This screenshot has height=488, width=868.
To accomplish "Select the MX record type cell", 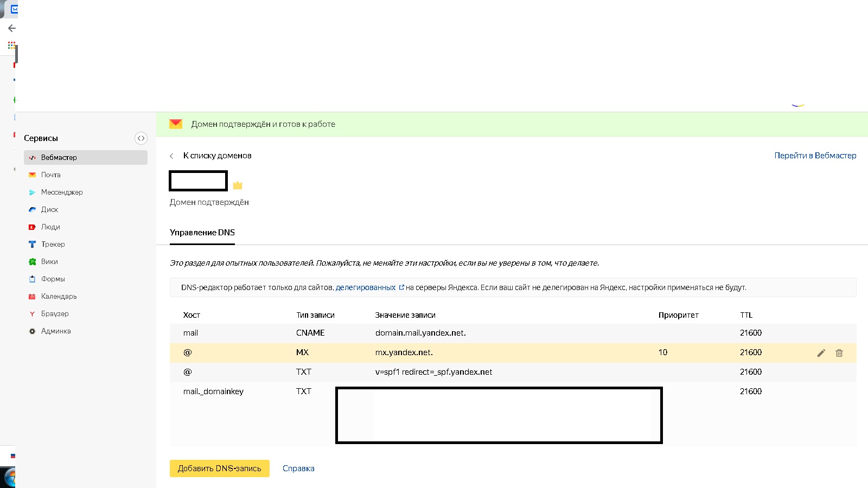I will pyautogui.click(x=302, y=352).
